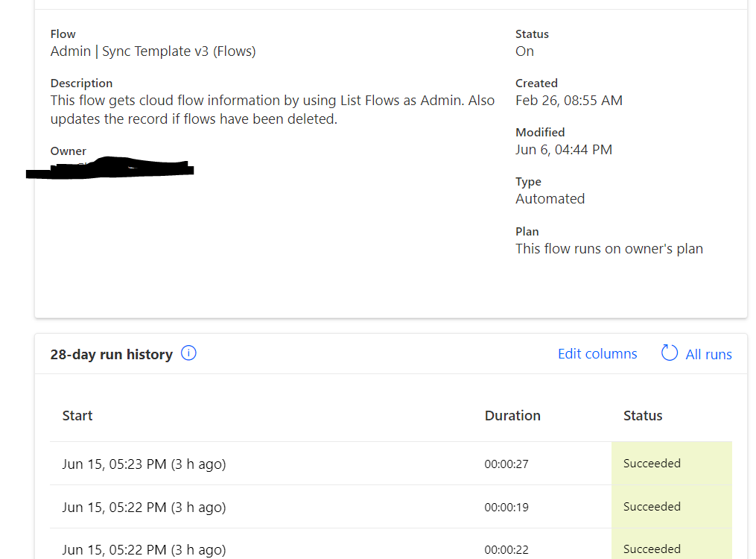Sort runs by the Start column header
Image resolution: width=756 pixels, height=559 pixels.
(x=77, y=415)
